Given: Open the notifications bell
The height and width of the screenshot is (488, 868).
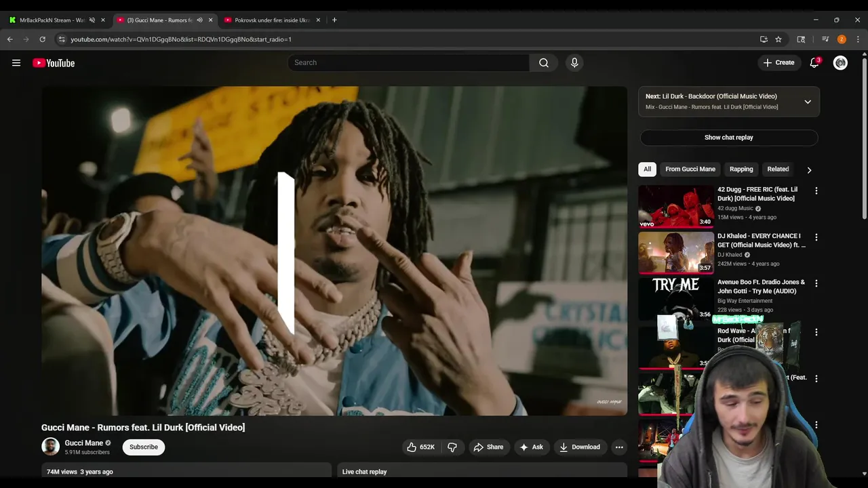Looking at the screenshot, I should point(814,62).
